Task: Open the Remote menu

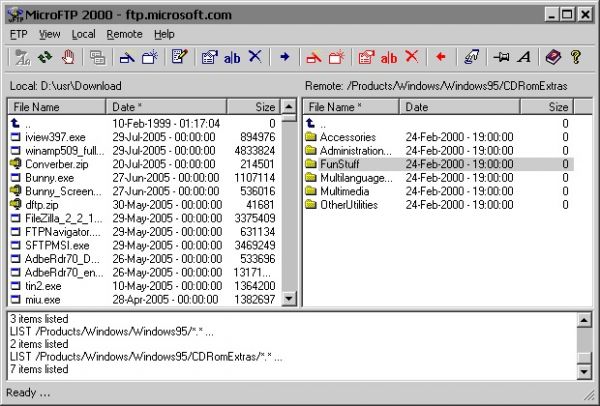Action: click(x=124, y=34)
